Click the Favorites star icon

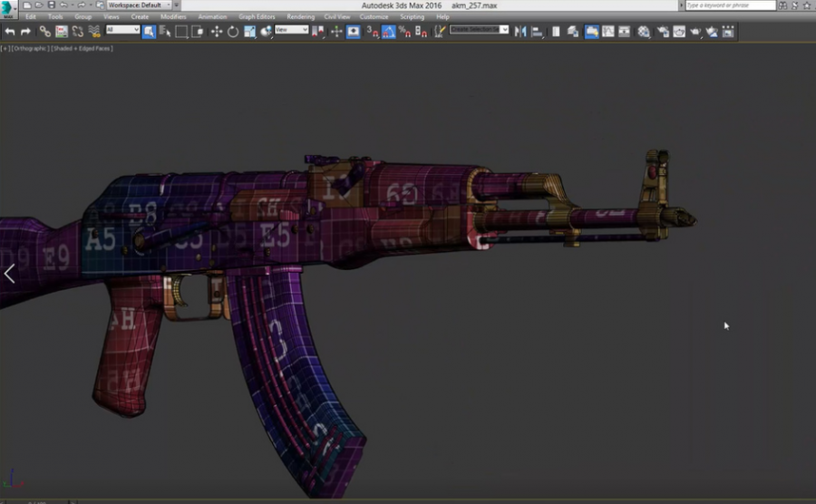807,5
